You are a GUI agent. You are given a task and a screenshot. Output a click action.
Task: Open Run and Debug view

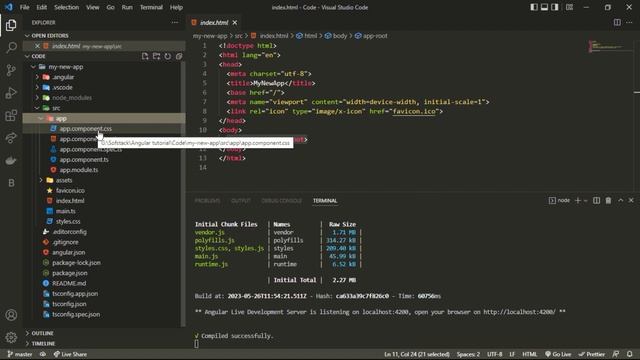point(11,93)
